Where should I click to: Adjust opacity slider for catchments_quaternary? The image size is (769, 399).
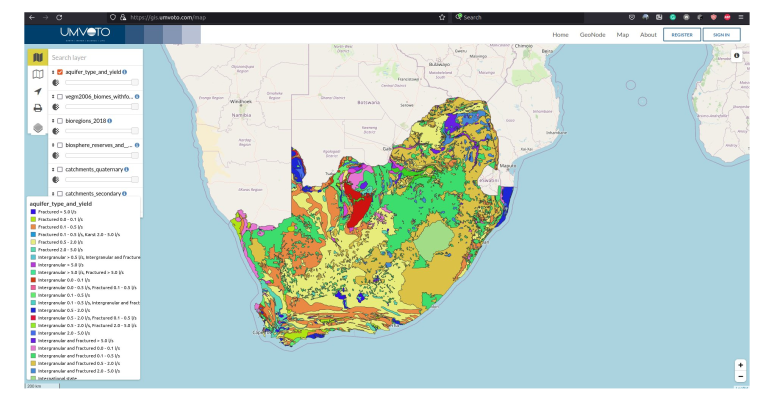(102, 179)
